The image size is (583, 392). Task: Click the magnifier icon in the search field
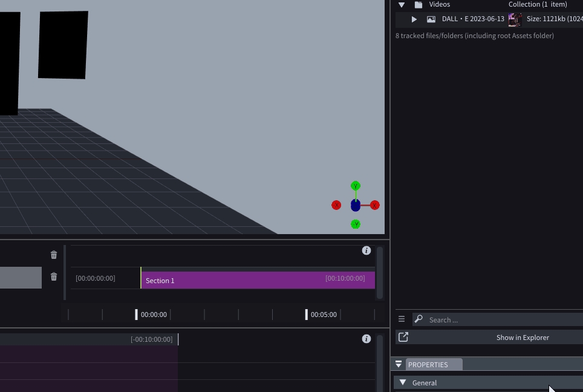tap(419, 319)
